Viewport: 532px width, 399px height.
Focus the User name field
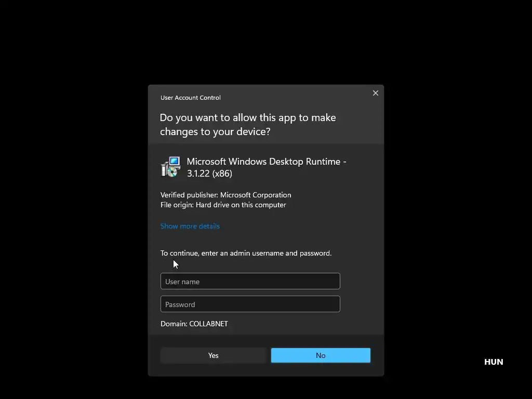tap(250, 281)
